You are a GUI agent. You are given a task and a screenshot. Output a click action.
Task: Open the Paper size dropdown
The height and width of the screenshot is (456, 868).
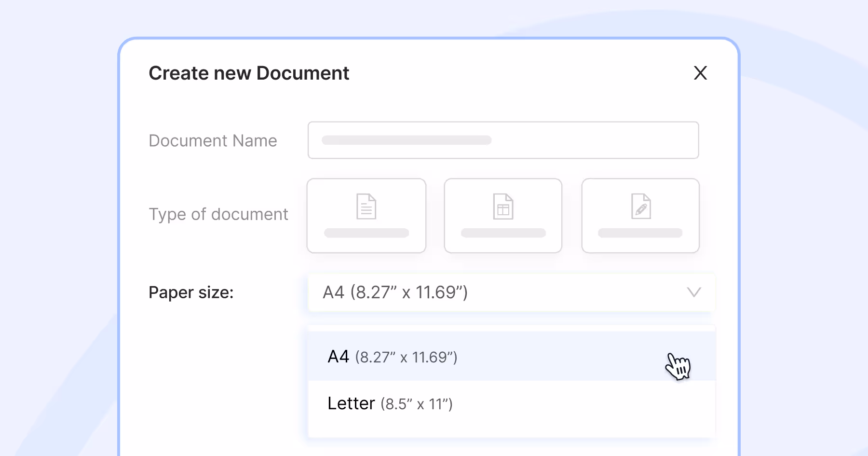point(511,292)
